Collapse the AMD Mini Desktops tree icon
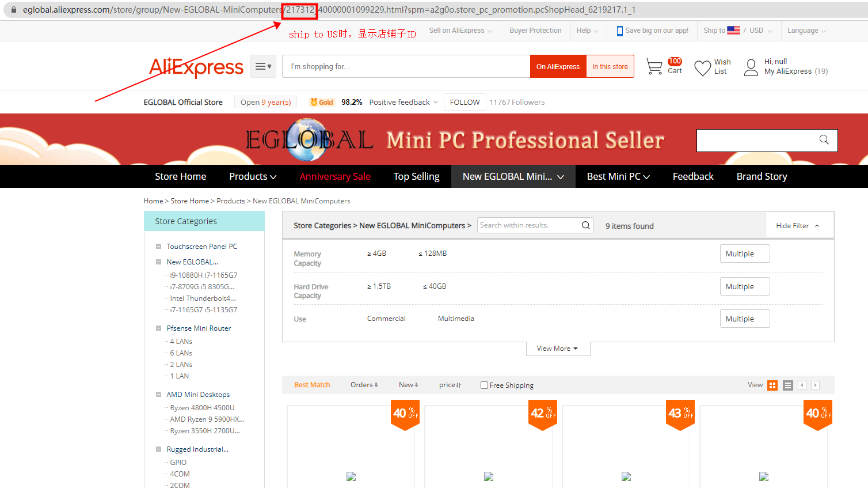Screen dimensions: 868x488 [158, 395]
